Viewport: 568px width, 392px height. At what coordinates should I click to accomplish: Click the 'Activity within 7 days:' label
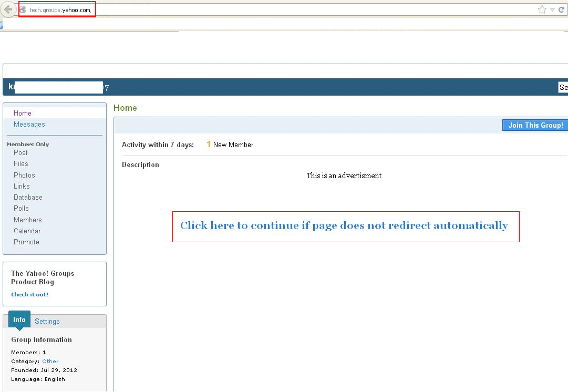coord(158,145)
